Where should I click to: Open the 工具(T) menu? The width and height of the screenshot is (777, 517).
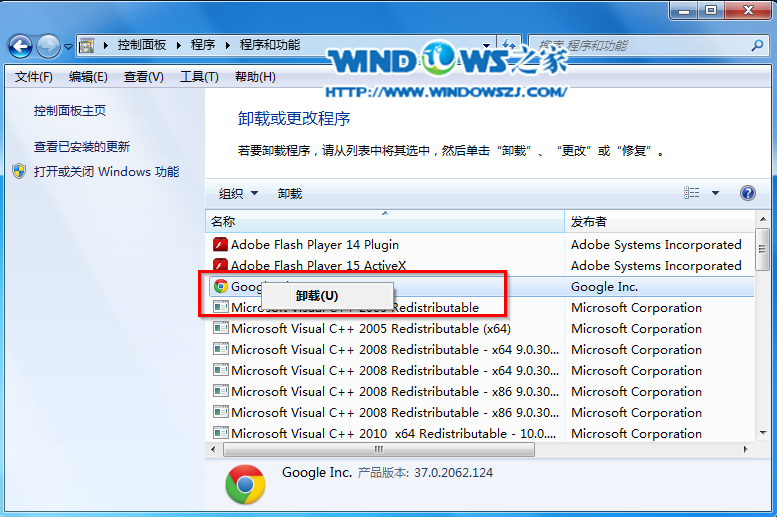pyautogui.click(x=199, y=77)
